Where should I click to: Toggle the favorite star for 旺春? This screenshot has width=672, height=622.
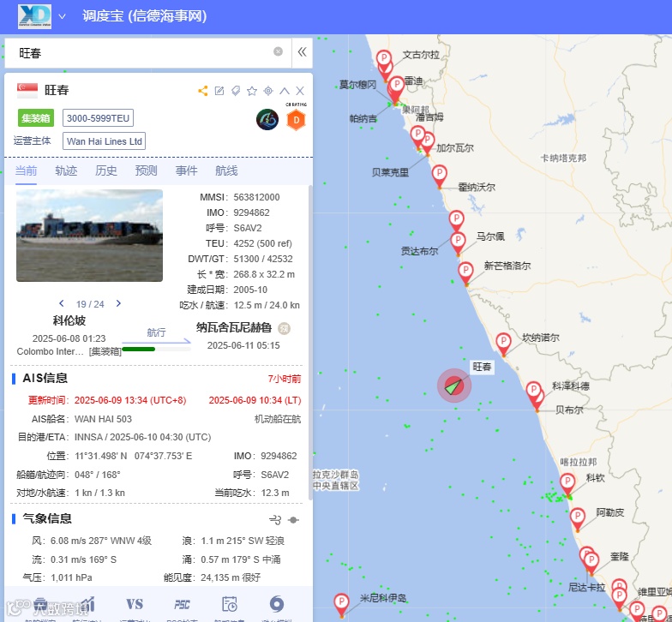pyautogui.click(x=252, y=91)
